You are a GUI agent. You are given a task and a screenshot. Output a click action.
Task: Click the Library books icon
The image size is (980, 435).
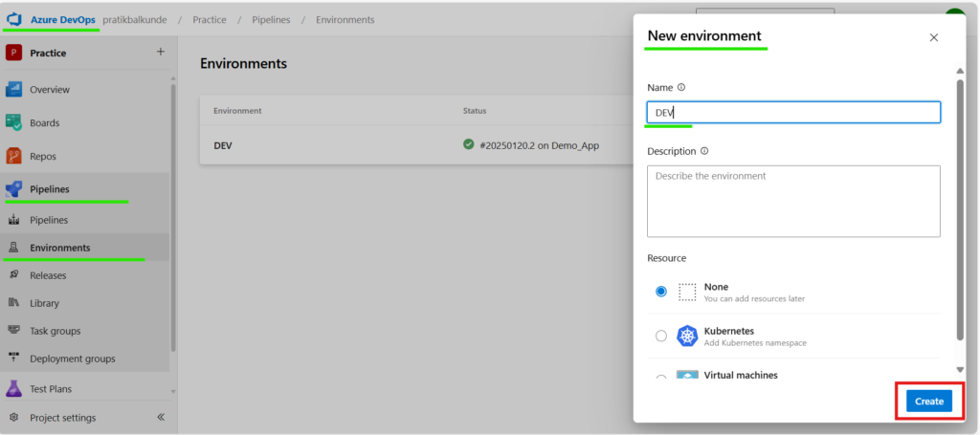pos(13,303)
